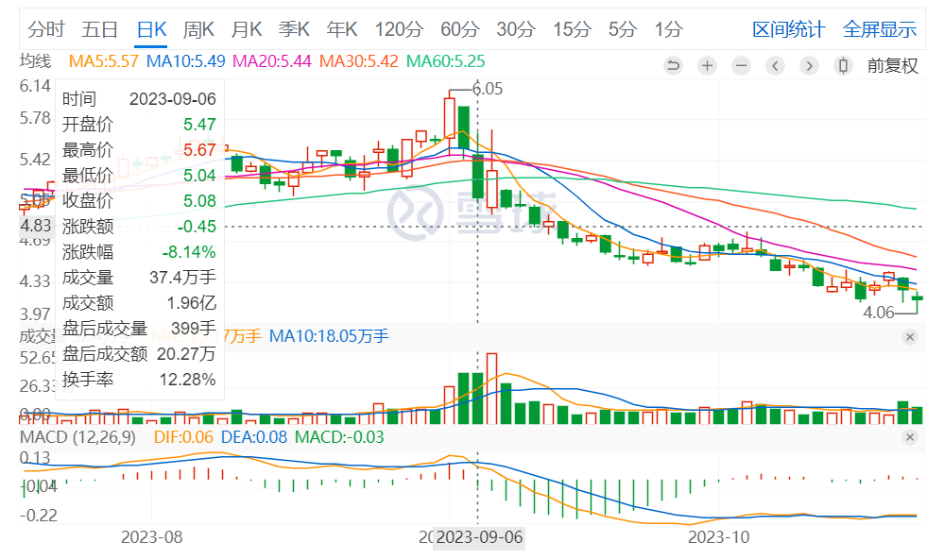Open the 均线 moving average settings
944x560 pixels.
36,62
